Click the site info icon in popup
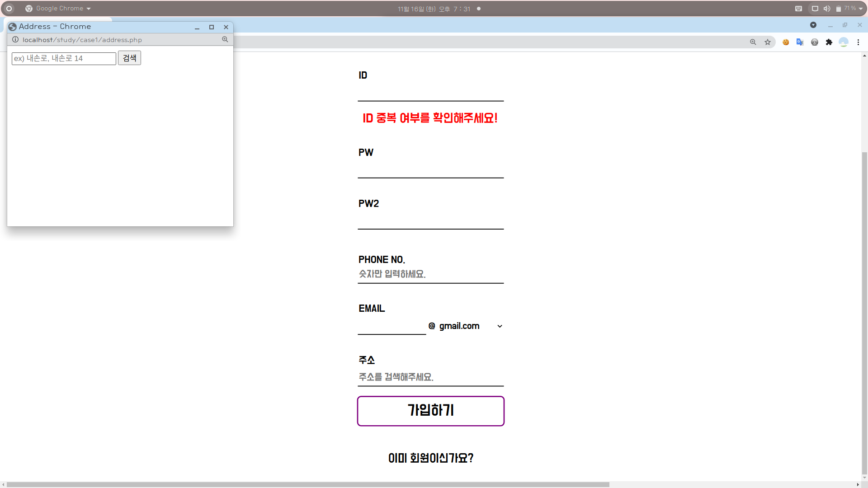The image size is (868, 488). (x=15, y=40)
